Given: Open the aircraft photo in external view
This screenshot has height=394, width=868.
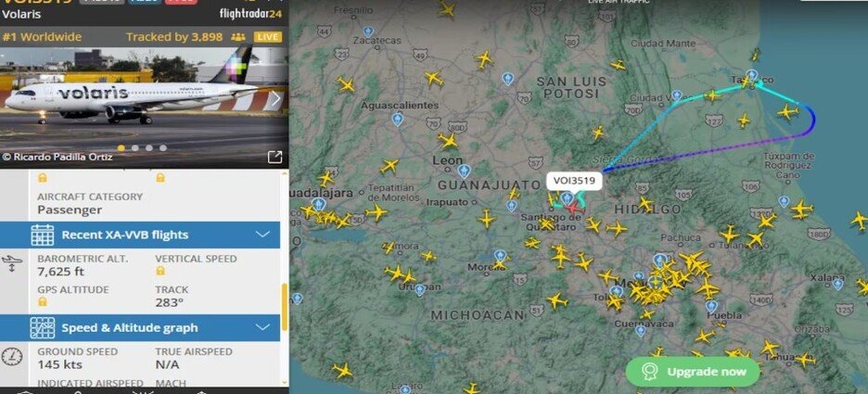Looking at the screenshot, I should pyautogui.click(x=274, y=158).
